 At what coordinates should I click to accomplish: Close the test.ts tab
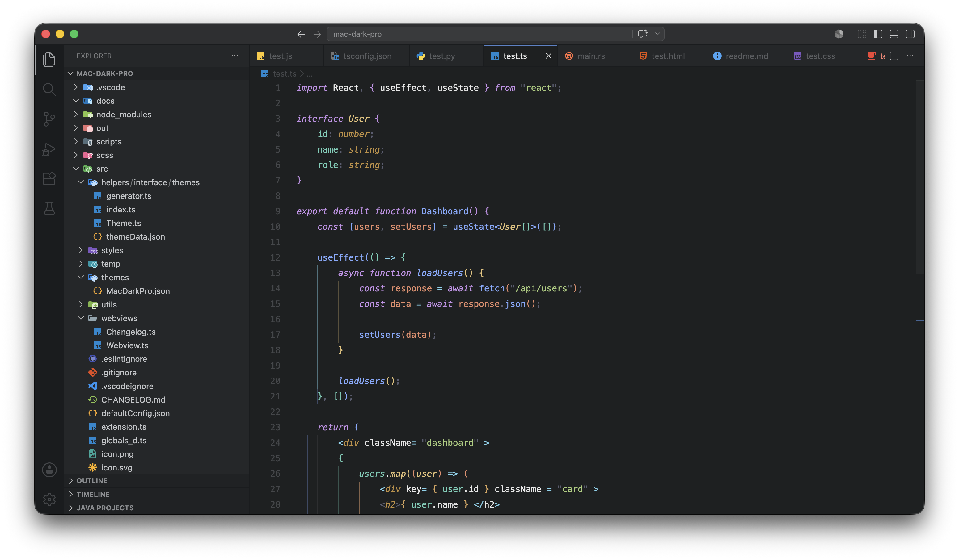(548, 56)
